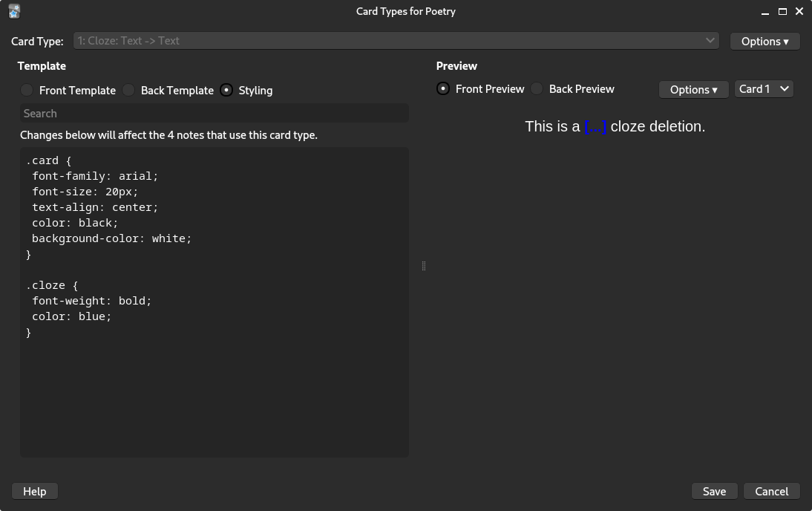Click the splitter handle between panes

pos(424,265)
